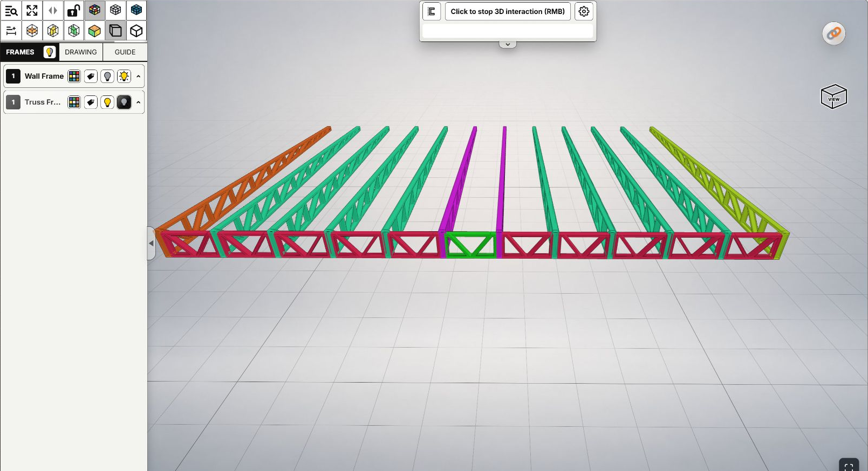The width and height of the screenshot is (868, 471).
Task: Select the gray shaded cube display mode
Action: 115,31
